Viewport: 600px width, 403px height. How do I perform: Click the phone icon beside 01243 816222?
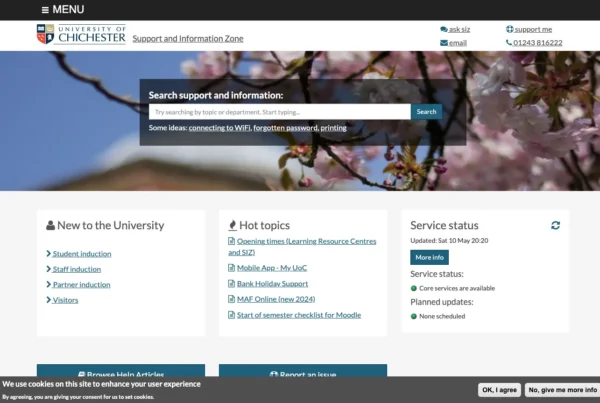[509, 42]
